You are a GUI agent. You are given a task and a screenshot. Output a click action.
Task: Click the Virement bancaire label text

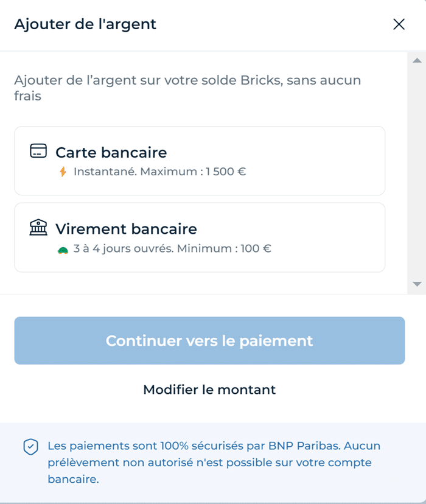(x=126, y=228)
